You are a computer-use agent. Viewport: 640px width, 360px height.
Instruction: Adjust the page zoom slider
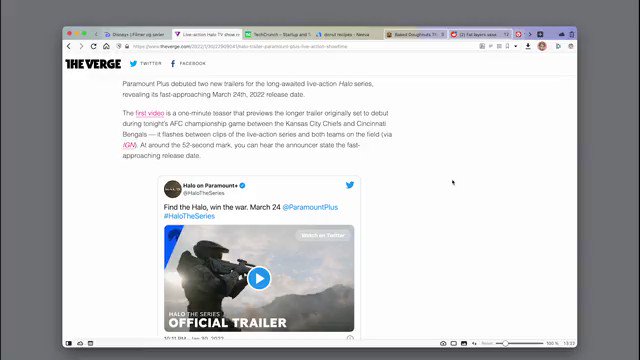(x=519, y=343)
